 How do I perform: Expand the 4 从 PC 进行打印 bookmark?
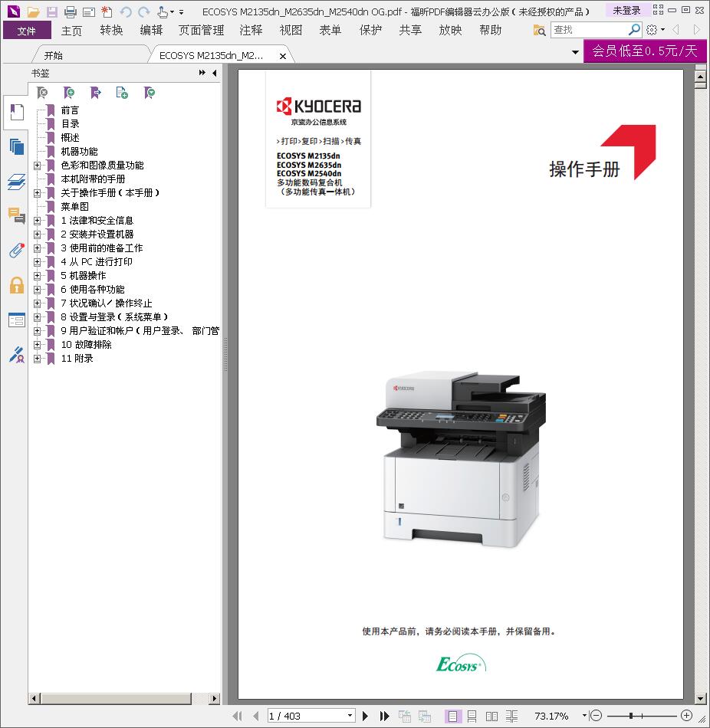tap(37, 262)
